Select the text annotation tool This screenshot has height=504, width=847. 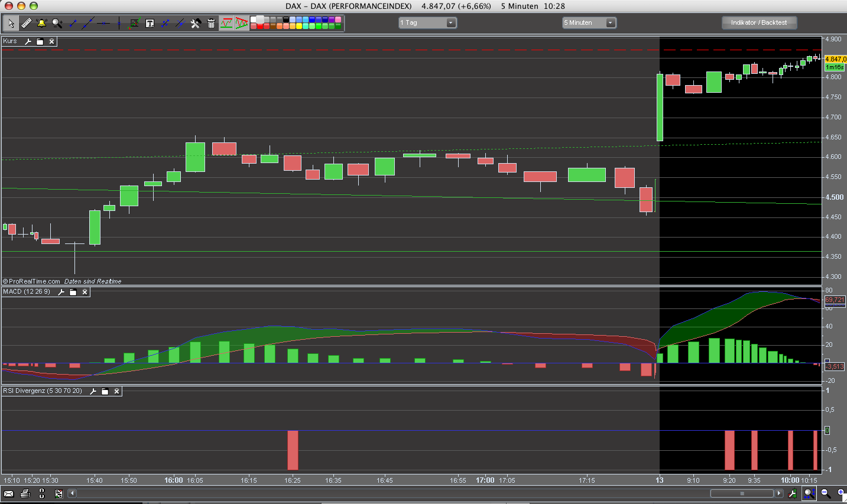[150, 23]
